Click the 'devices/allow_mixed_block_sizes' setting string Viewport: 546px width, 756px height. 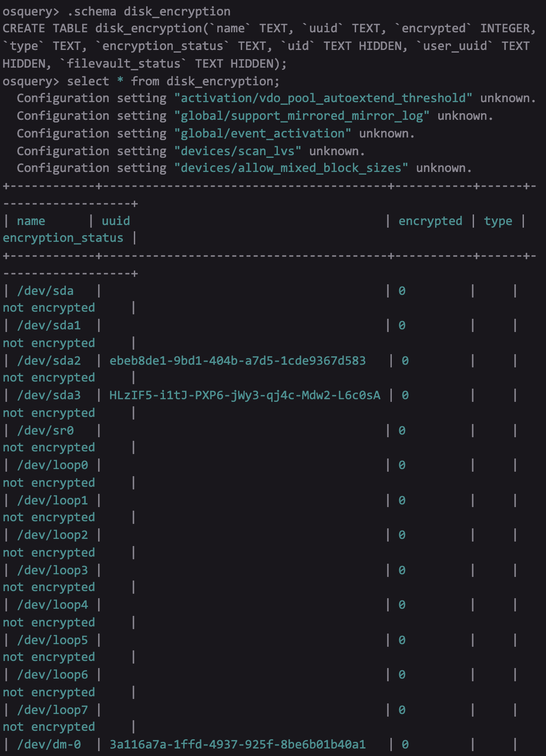pos(291,168)
